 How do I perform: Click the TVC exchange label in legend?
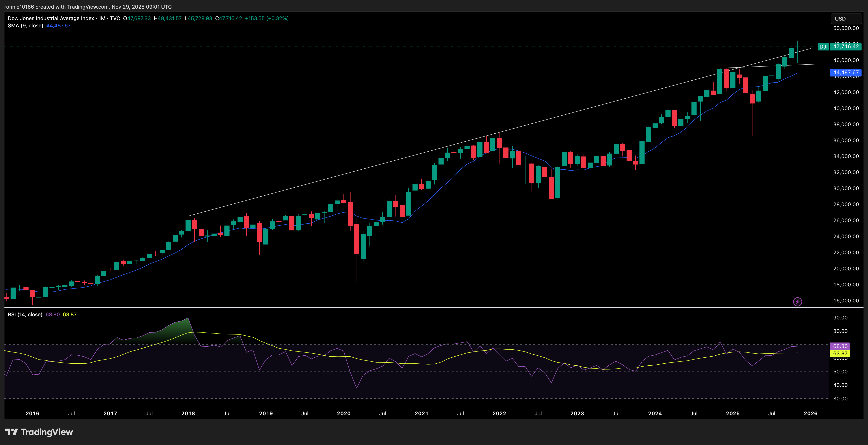(x=115, y=19)
